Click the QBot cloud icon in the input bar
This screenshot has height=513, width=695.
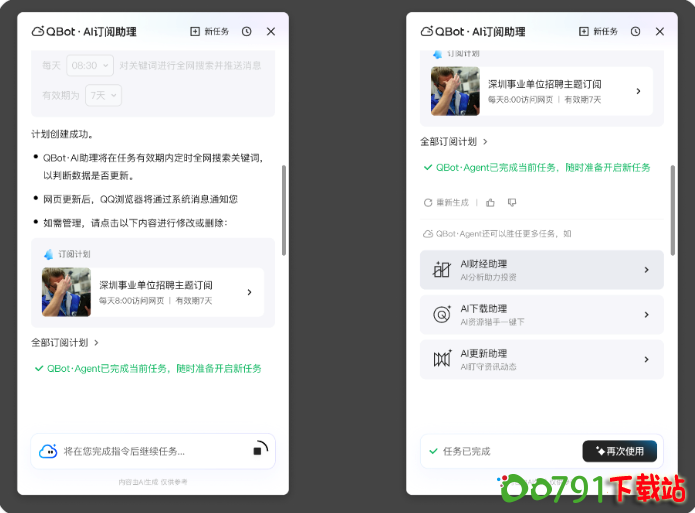pyautogui.click(x=48, y=451)
